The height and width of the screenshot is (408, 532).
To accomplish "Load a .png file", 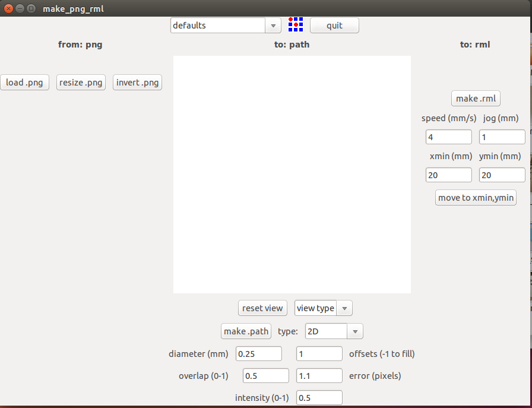I will click(24, 83).
